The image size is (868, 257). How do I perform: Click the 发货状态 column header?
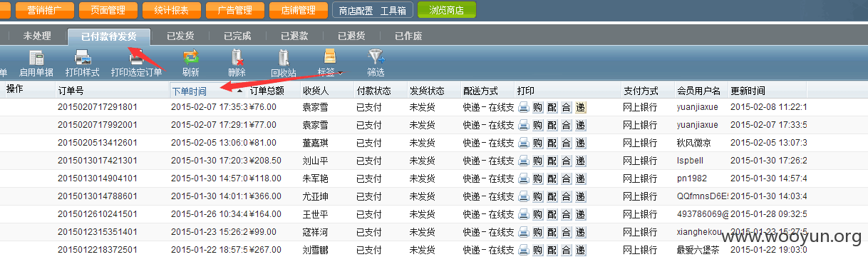coord(427,91)
